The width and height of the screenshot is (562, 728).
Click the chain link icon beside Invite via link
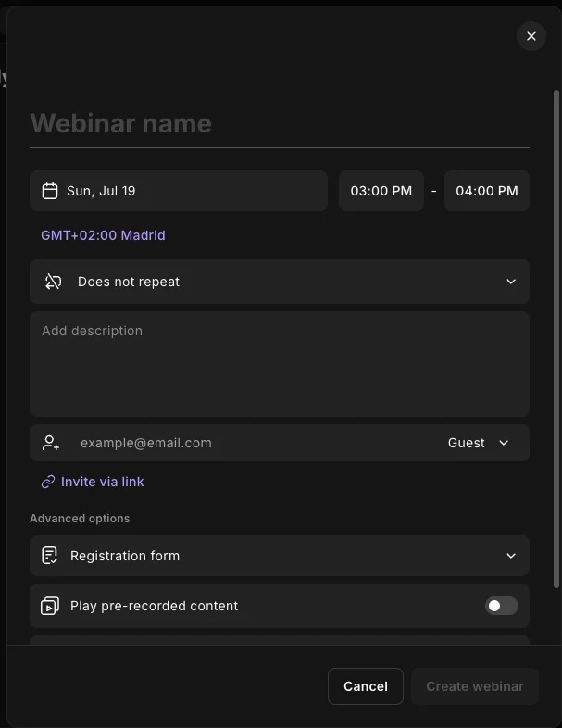tap(48, 482)
